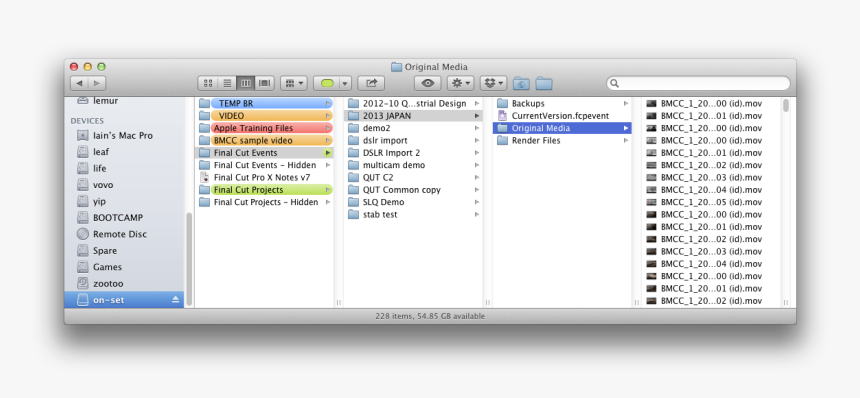Expand the Original Media folder arrow
Screen dimensions: 860x398
click(x=626, y=128)
